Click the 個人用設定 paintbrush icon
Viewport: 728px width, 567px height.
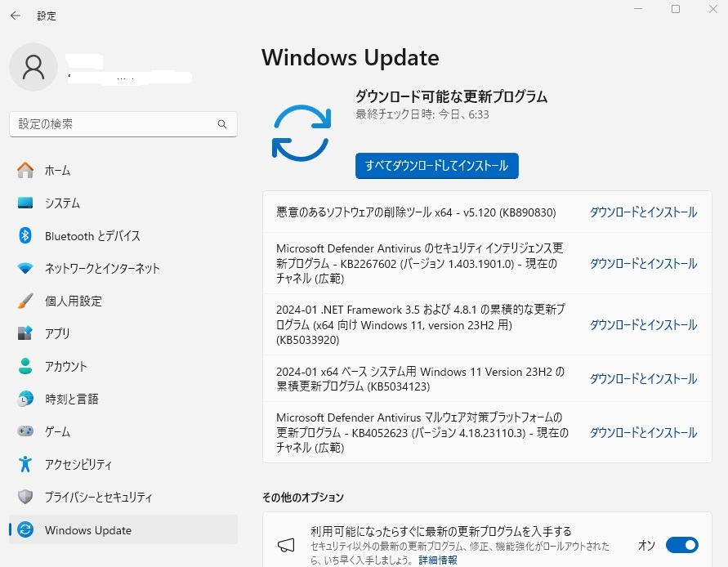25,301
